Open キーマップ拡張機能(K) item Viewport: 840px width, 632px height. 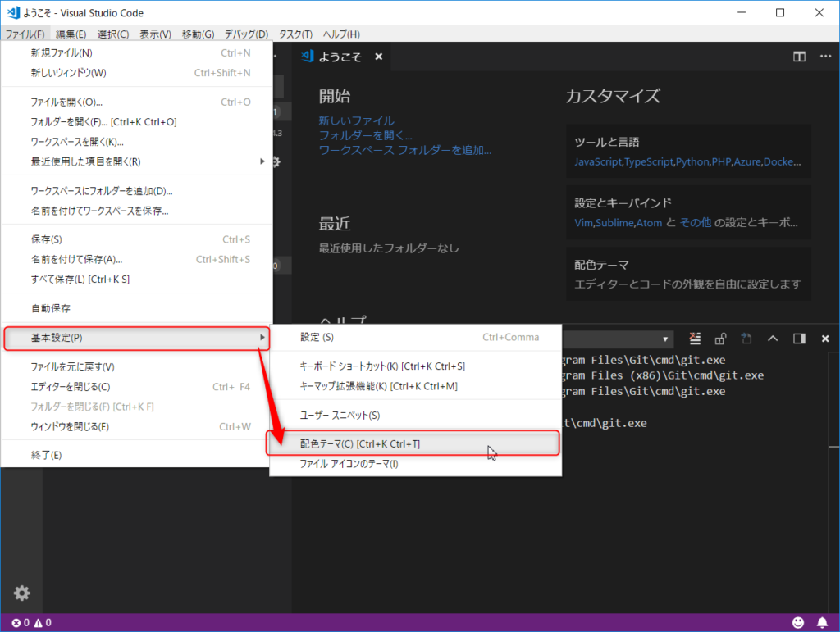(416, 386)
